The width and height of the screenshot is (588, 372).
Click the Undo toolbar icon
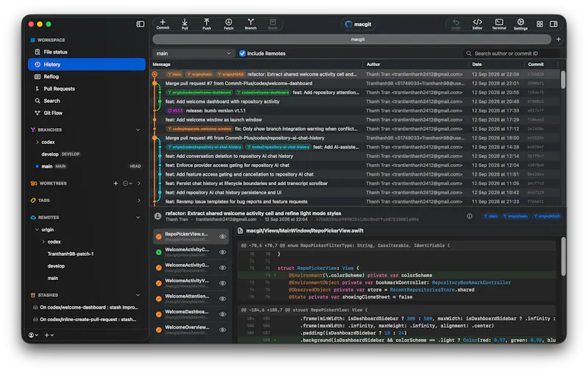point(456,24)
